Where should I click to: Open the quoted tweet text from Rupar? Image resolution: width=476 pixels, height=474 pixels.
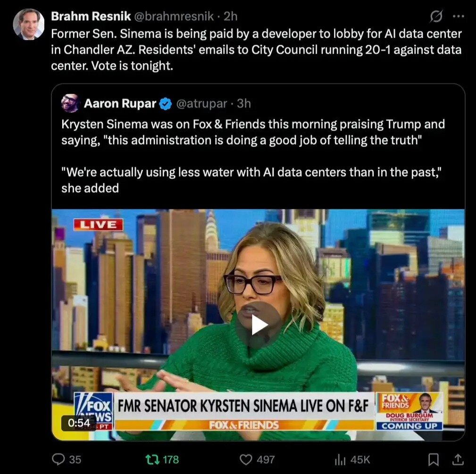pyautogui.click(x=253, y=156)
